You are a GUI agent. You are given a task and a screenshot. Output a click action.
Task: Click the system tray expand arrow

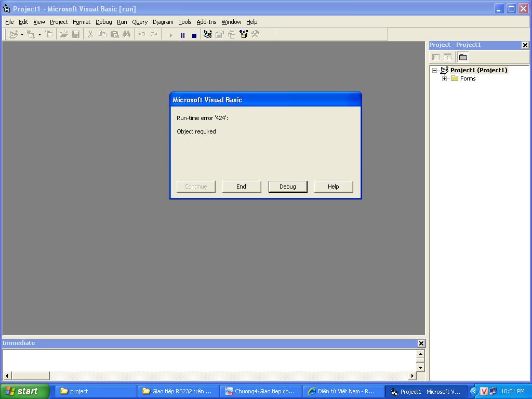pyautogui.click(x=474, y=392)
